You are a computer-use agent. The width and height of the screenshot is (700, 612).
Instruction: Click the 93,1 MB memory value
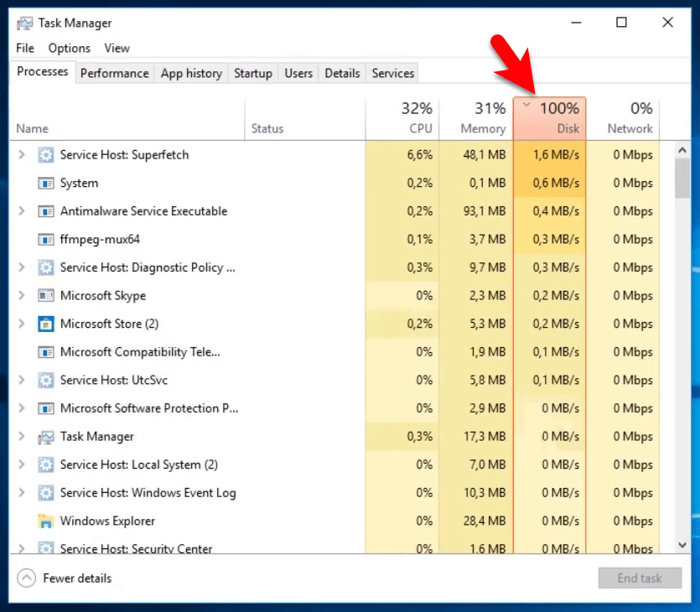pyautogui.click(x=485, y=211)
